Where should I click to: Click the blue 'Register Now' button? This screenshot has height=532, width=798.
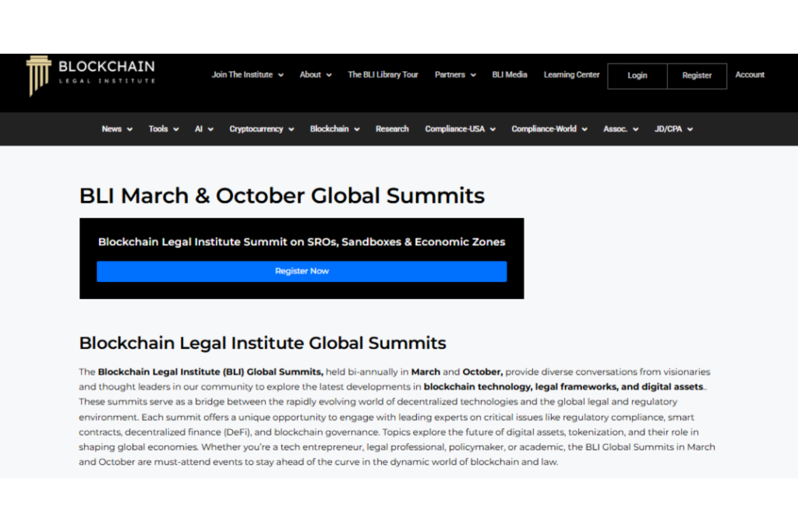pyautogui.click(x=301, y=271)
